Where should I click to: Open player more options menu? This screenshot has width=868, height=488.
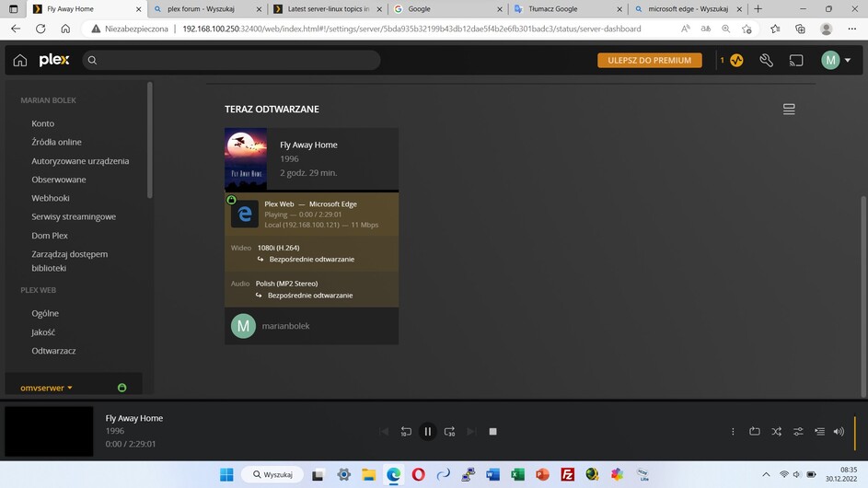point(733,432)
